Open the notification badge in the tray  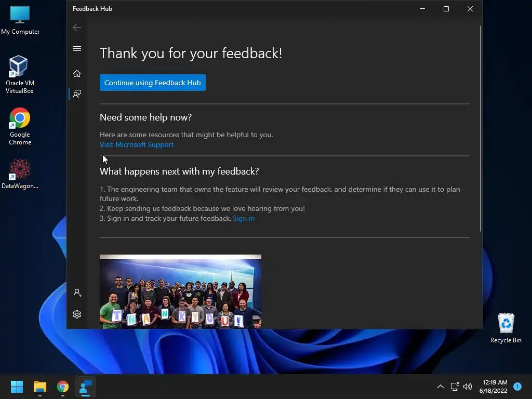pyautogui.click(x=517, y=387)
